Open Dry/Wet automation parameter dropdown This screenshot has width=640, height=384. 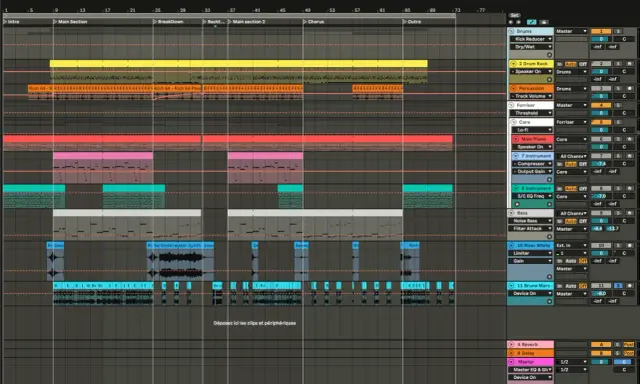532,47
